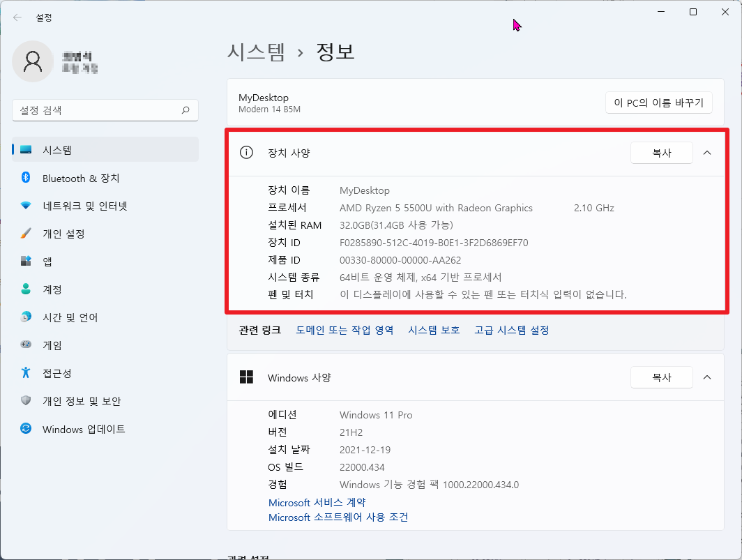Click the 64비트 운영 체제 system type text
The width and height of the screenshot is (742, 560).
421,277
